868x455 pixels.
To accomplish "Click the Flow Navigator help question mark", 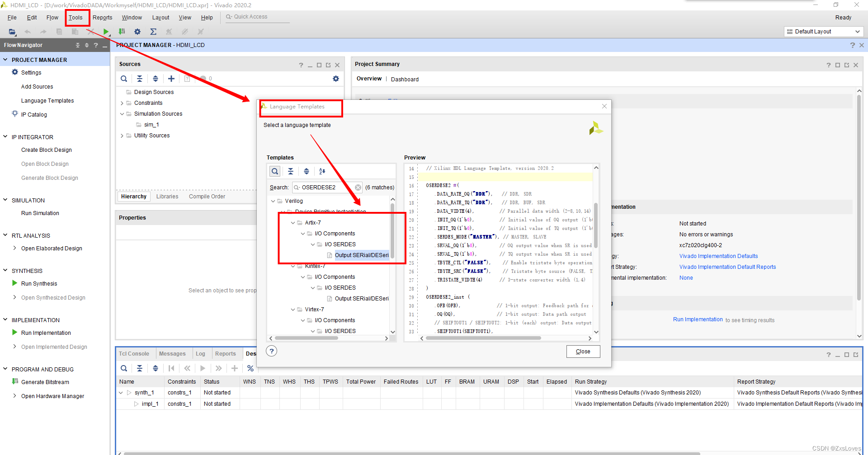I will 96,45.
